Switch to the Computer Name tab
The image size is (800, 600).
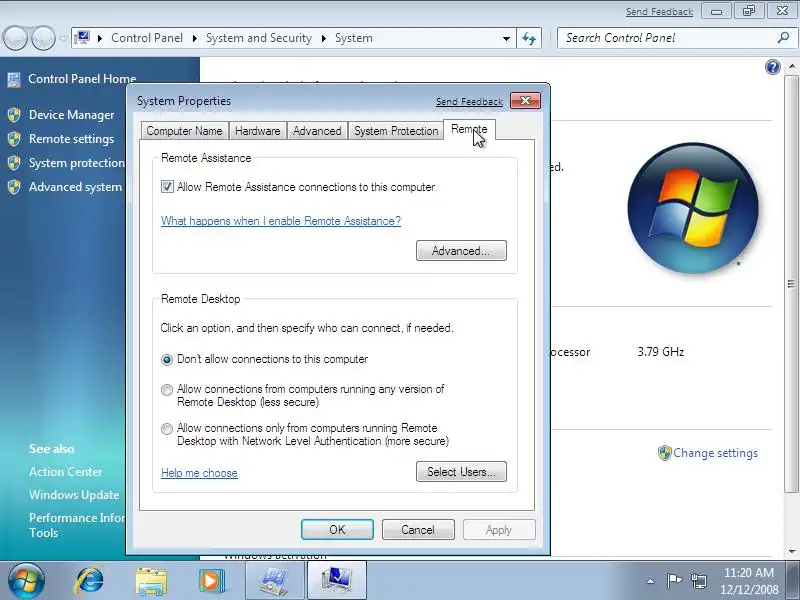click(184, 131)
